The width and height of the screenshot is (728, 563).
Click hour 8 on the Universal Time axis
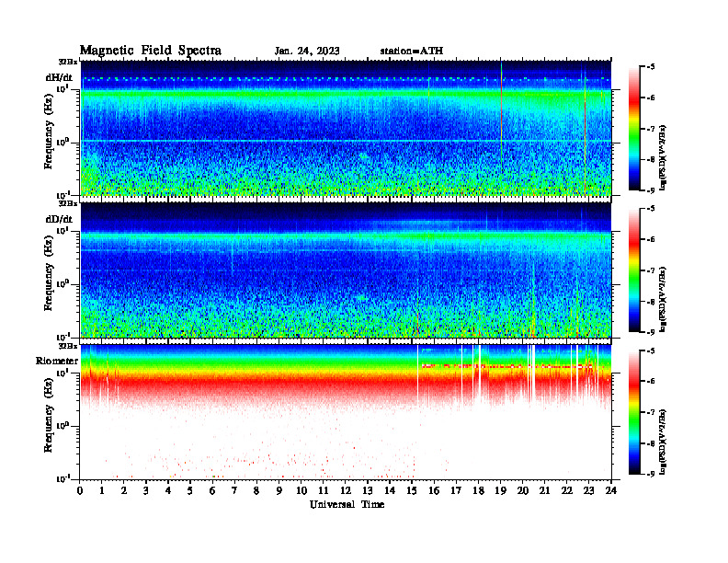click(256, 490)
